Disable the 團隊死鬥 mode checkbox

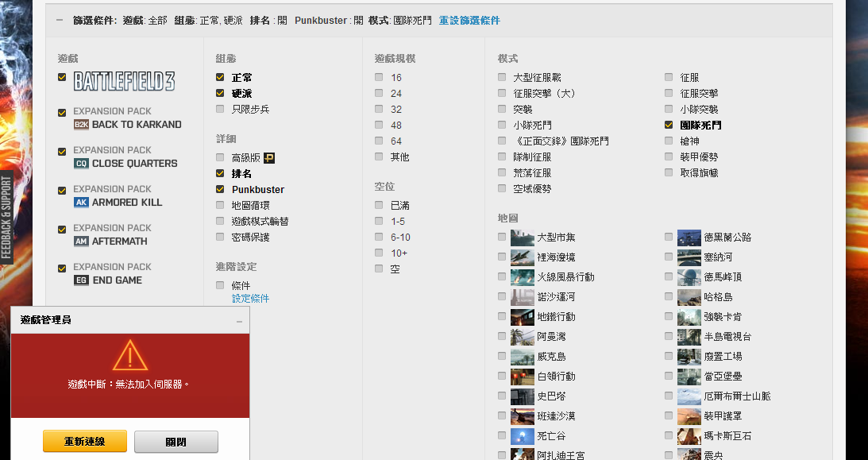click(x=669, y=125)
